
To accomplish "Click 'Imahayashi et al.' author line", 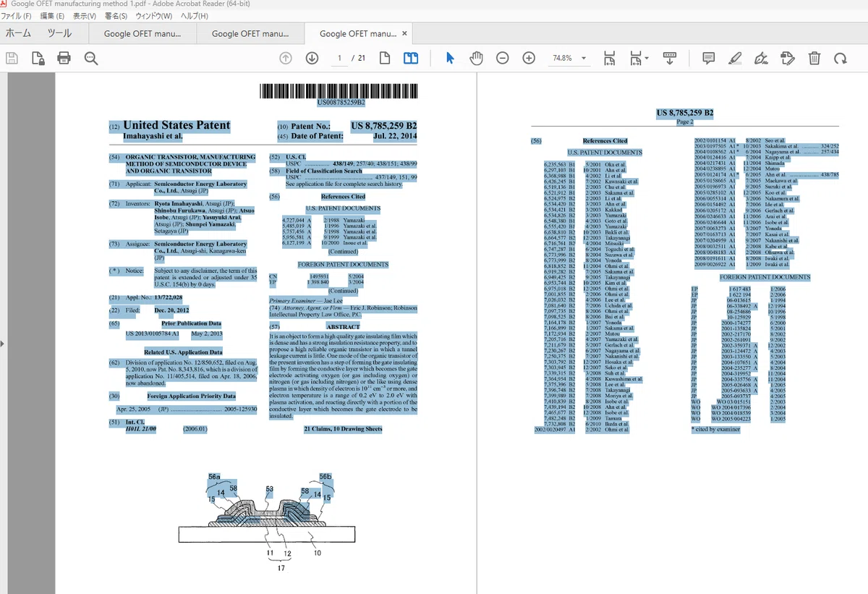I will pos(153,136).
